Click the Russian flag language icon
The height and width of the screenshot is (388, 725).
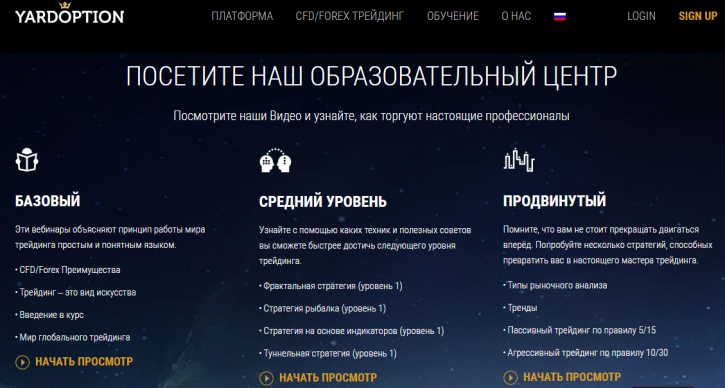(x=560, y=16)
